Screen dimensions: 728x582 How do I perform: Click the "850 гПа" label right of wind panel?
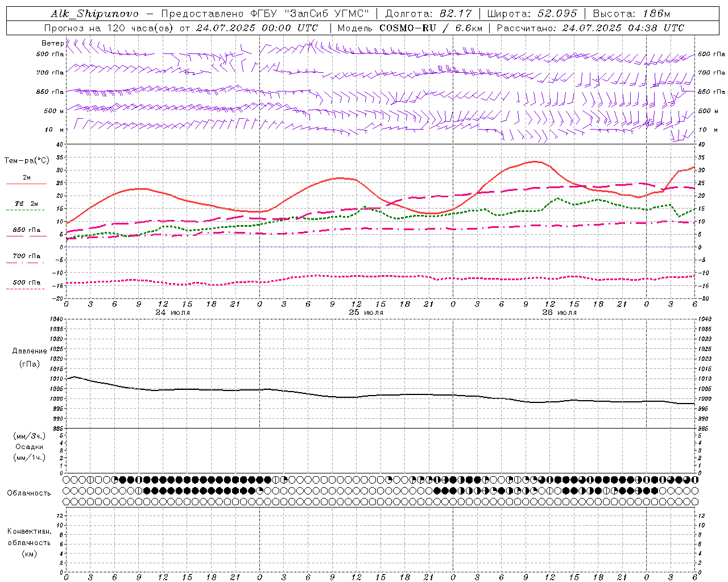(712, 92)
